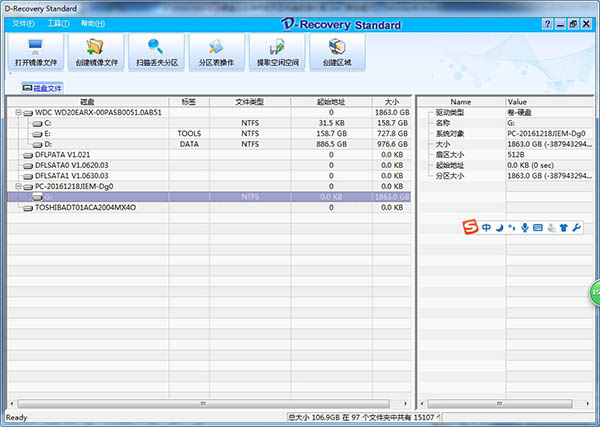Click the help question mark button

click(548, 24)
